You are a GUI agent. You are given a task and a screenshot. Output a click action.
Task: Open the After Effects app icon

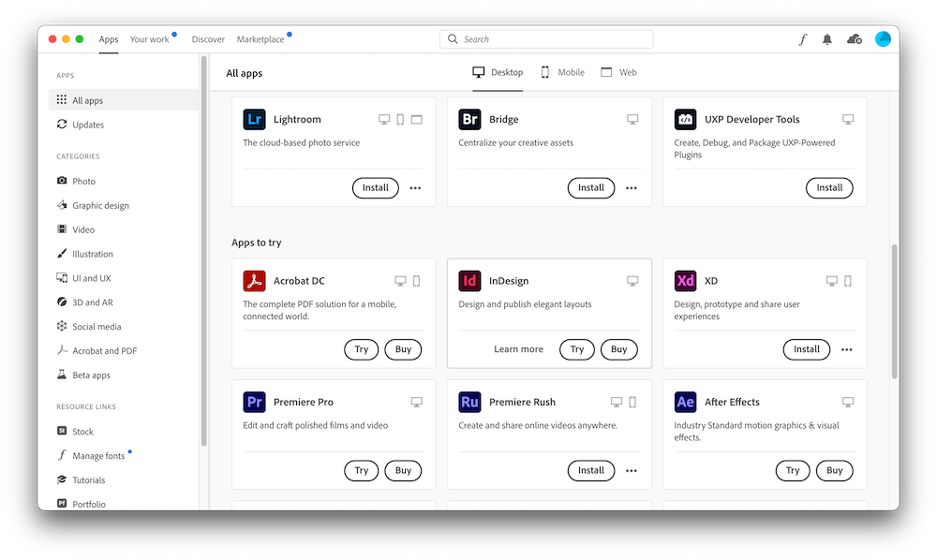click(x=685, y=402)
